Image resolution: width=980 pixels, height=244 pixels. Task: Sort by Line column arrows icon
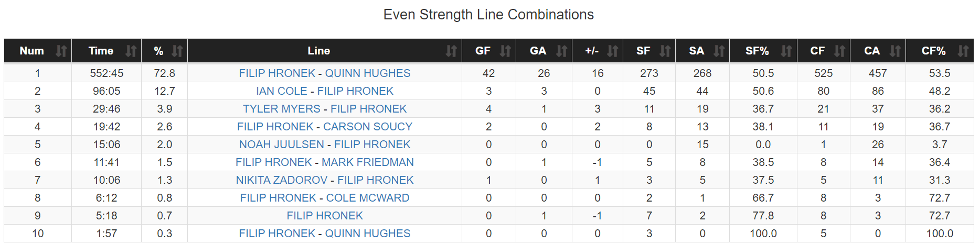coord(451,51)
